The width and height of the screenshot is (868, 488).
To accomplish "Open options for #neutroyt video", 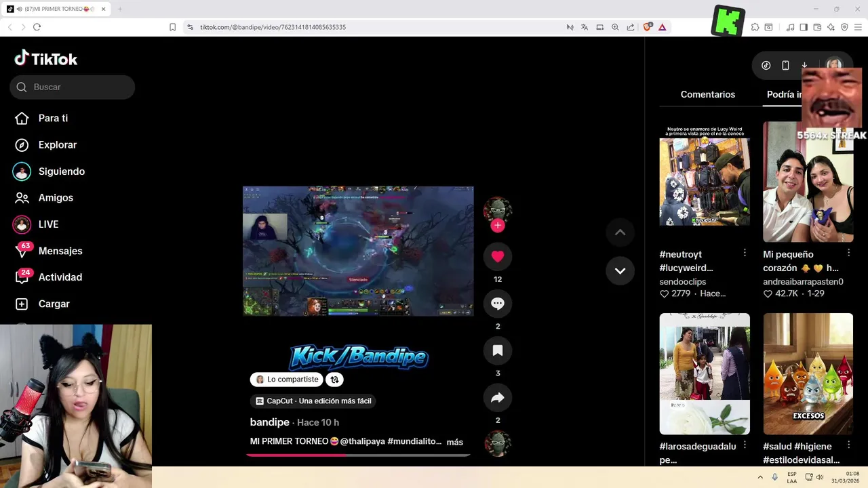I will pos(745,253).
